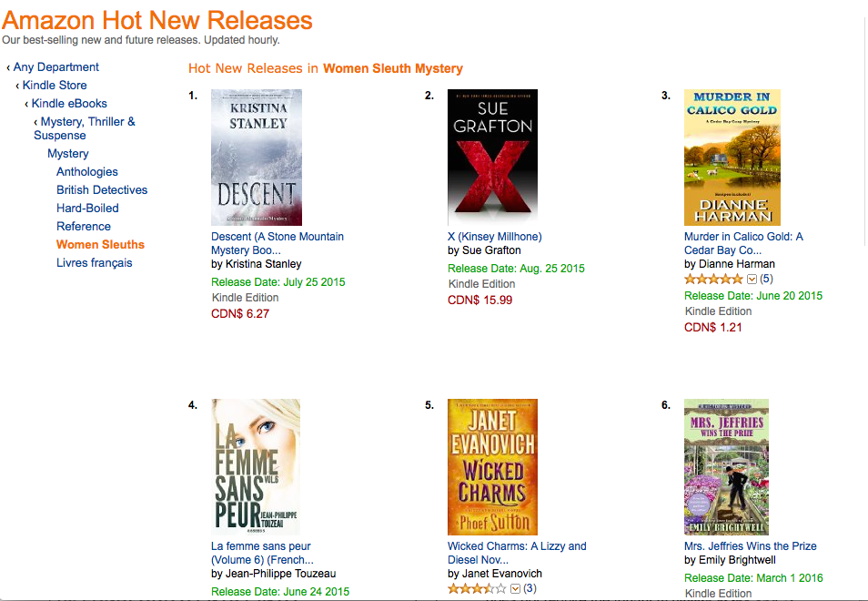
Task: Open the 5 reviews link for Calico Gold
Action: 766,279
